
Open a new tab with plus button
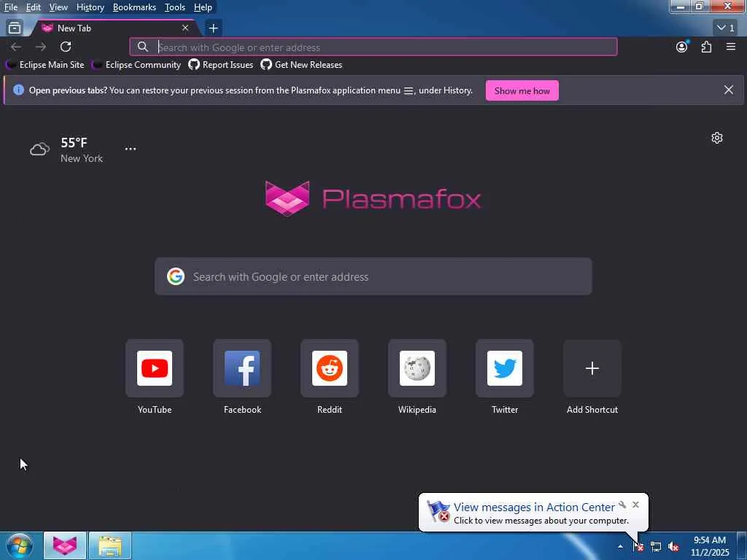point(214,28)
